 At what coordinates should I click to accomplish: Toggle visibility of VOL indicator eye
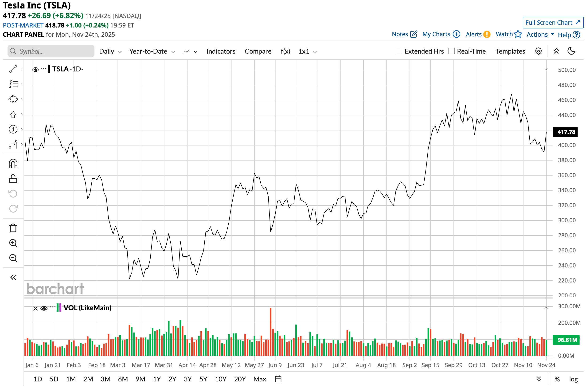tap(44, 309)
